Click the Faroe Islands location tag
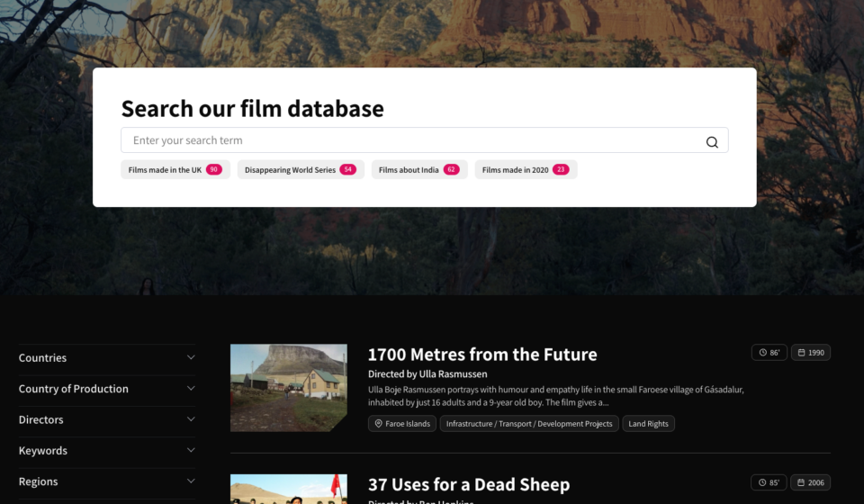864x504 pixels. (x=402, y=424)
